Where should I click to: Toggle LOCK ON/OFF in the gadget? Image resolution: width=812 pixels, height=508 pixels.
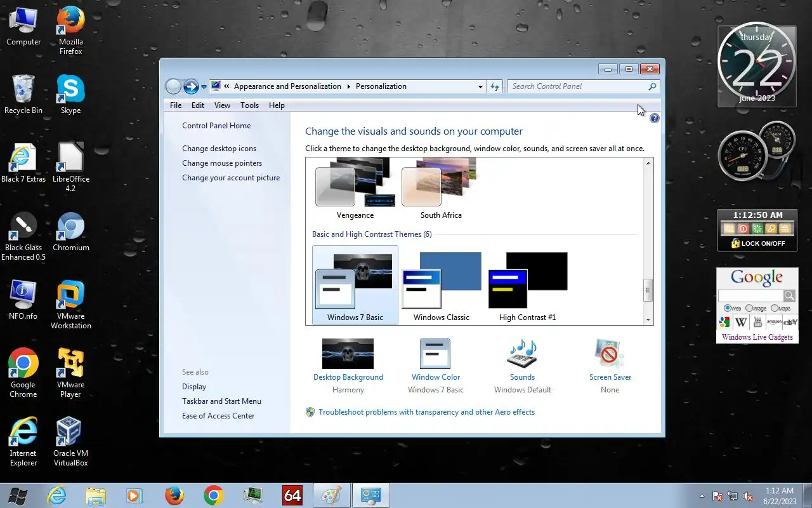coord(757,243)
